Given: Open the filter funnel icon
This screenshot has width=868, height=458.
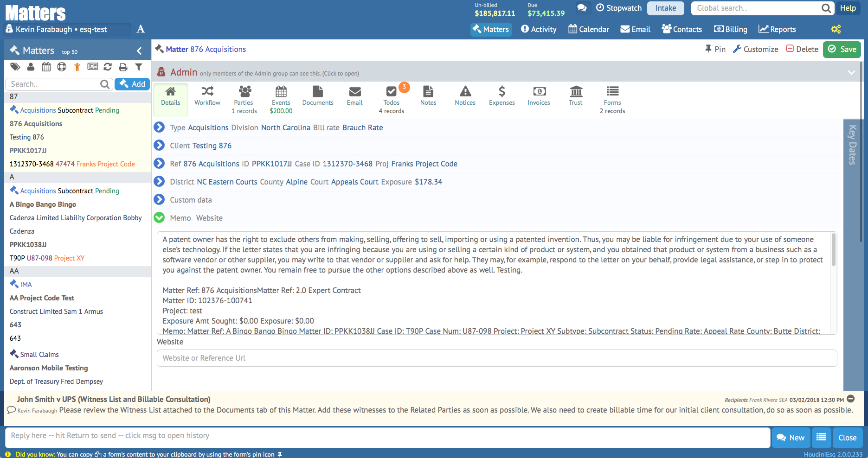Looking at the screenshot, I should pos(138,67).
